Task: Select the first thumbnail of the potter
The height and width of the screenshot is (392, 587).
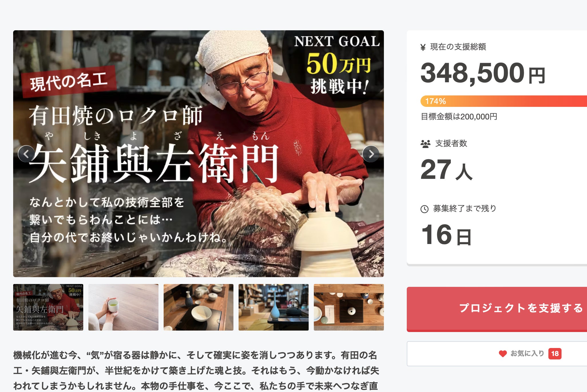Action: [x=48, y=307]
